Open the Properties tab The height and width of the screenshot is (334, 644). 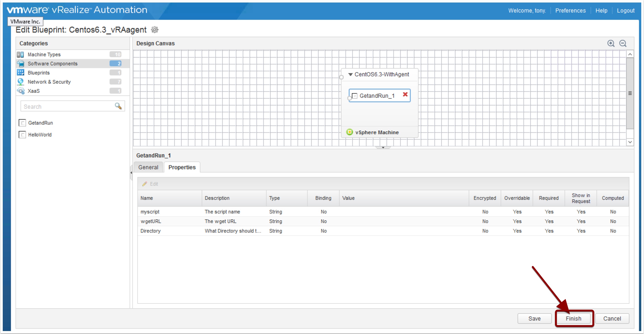click(x=182, y=167)
